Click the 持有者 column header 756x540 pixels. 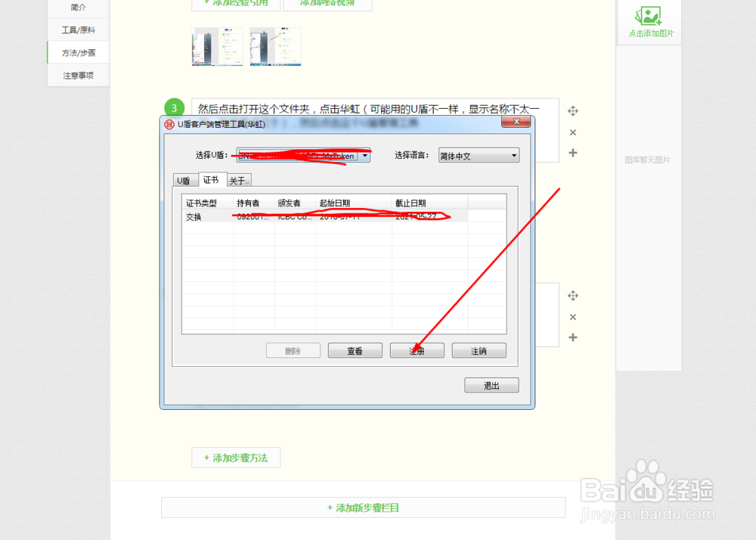point(253,203)
